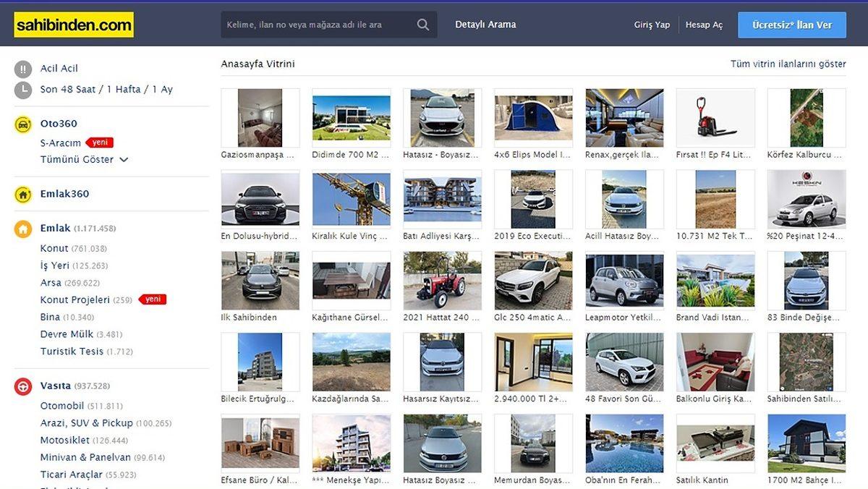Click the Acil Acil pause icon
Image resolution: width=868 pixels, height=489 pixels.
pos(22,68)
